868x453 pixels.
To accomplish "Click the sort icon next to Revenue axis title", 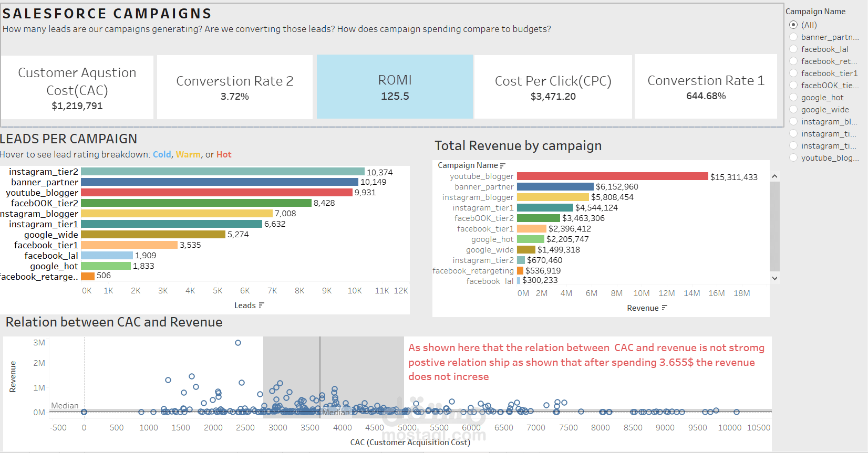I will coord(665,308).
